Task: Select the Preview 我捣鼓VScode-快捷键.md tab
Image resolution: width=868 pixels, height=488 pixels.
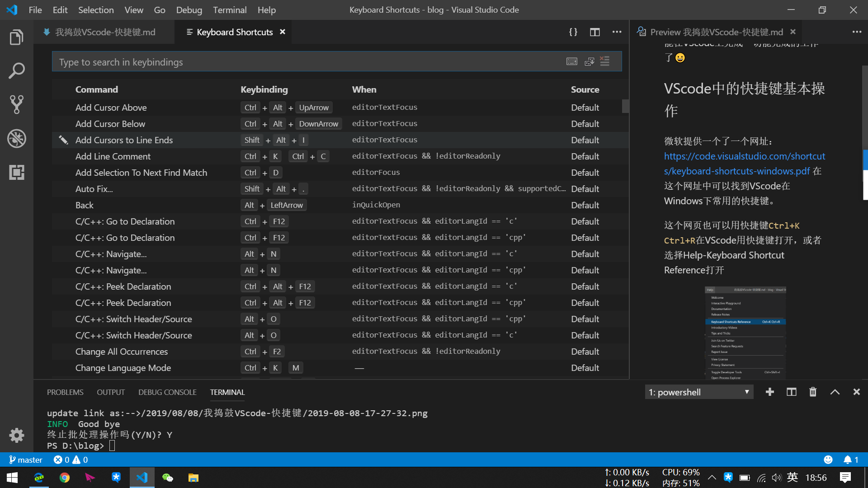Action: tap(717, 32)
